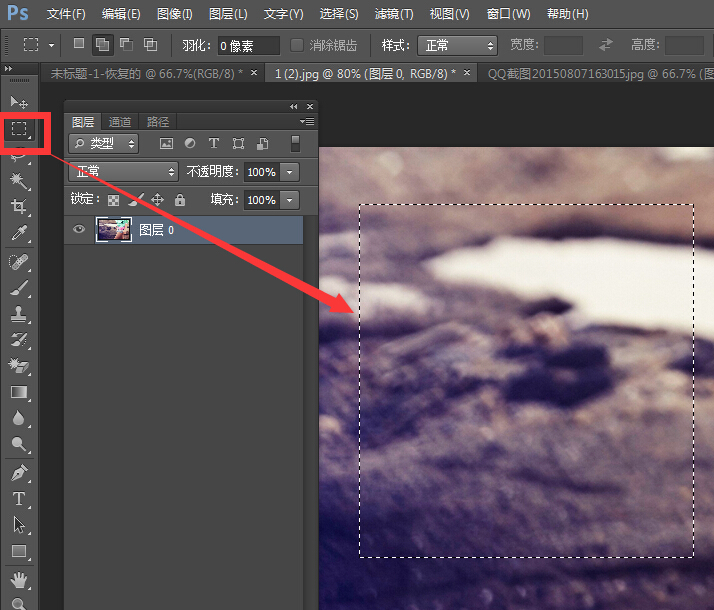Image resolution: width=714 pixels, height=610 pixels.
Task: Switch to the 路径 tab
Action: 158,122
